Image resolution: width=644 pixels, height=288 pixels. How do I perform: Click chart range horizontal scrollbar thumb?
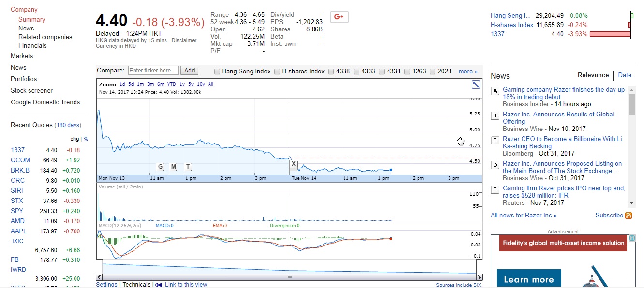tap(290, 277)
